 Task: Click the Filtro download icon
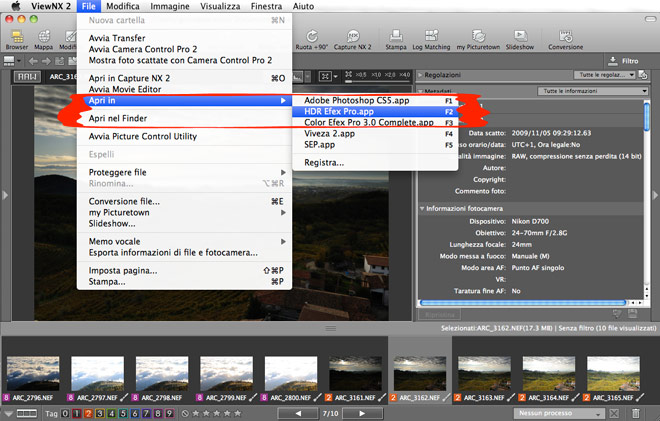[612, 61]
